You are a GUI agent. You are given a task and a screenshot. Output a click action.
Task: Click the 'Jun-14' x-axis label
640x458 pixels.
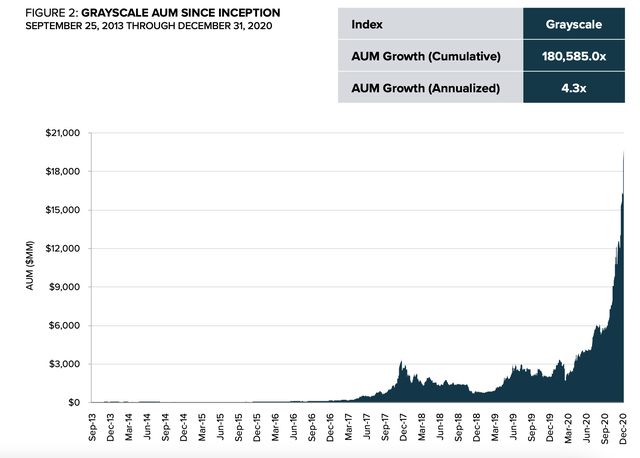(147, 427)
